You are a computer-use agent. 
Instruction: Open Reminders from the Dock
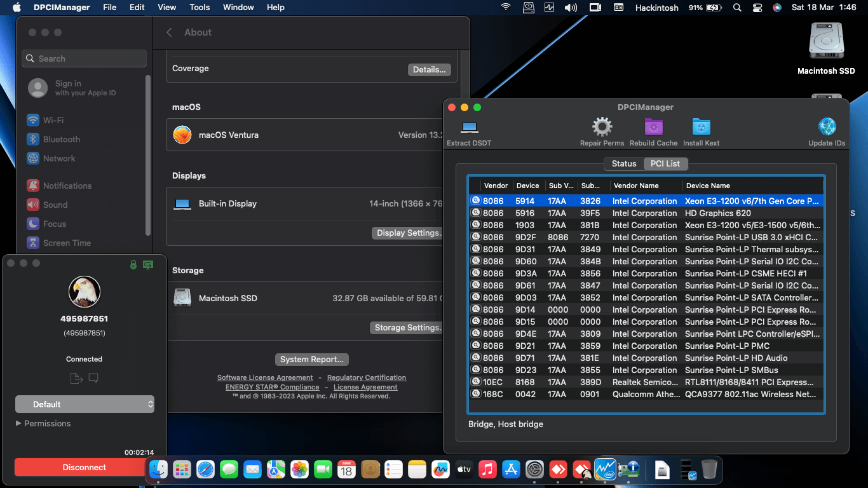click(393, 470)
